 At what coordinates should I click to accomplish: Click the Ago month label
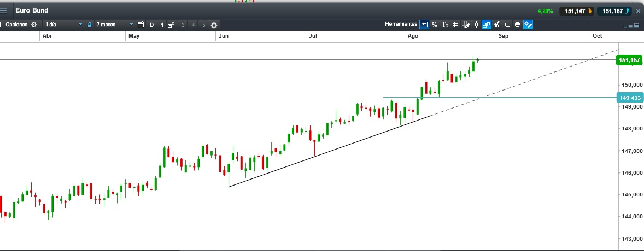pyautogui.click(x=413, y=36)
